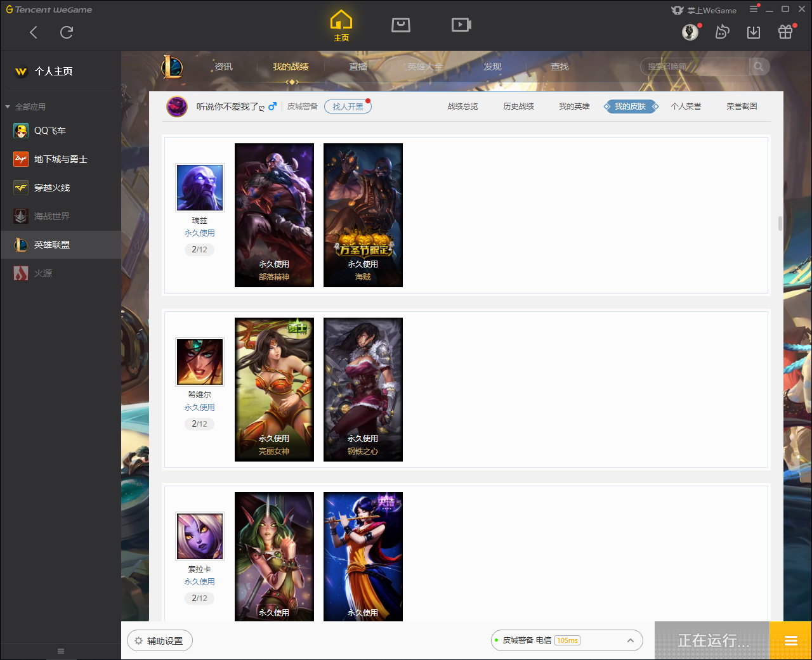Screen dimensions: 812x660
Task: Open the 发现 tab
Action: (x=492, y=67)
